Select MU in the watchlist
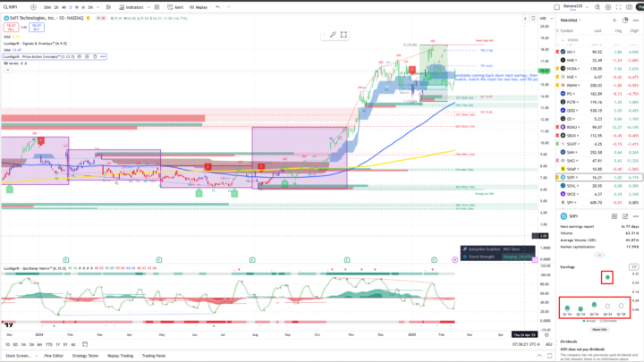The image size is (644, 362). click(x=599, y=52)
